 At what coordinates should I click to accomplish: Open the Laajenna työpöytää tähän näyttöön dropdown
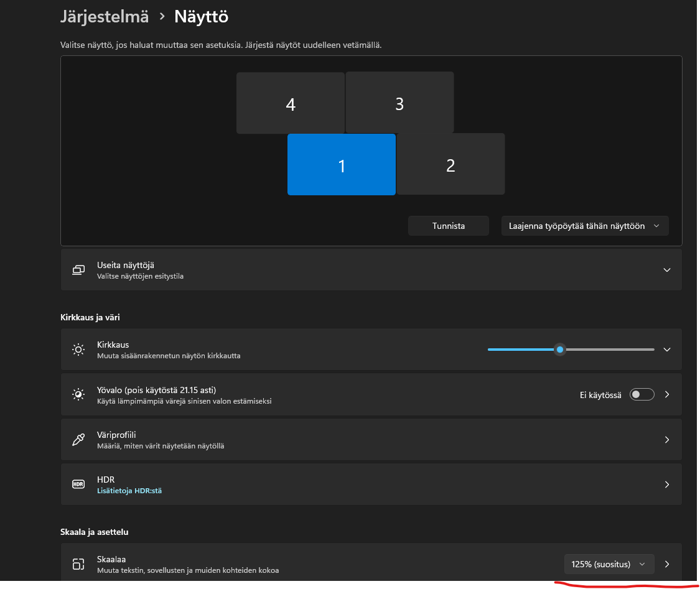(584, 226)
